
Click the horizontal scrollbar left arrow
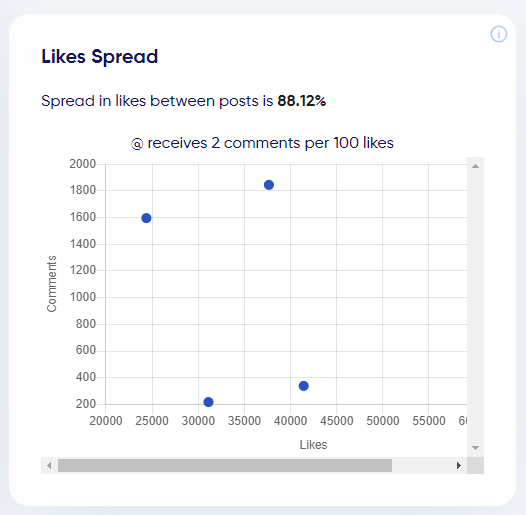tap(49, 465)
